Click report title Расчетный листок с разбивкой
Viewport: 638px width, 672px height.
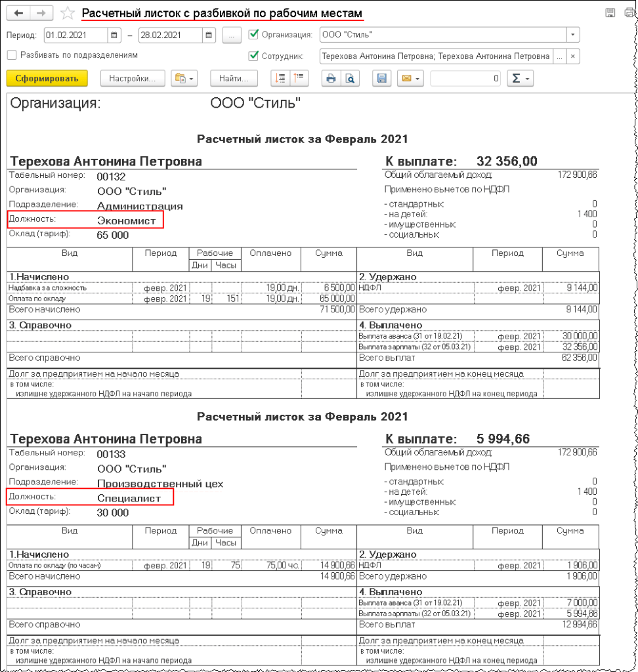pyautogui.click(x=222, y=14)
